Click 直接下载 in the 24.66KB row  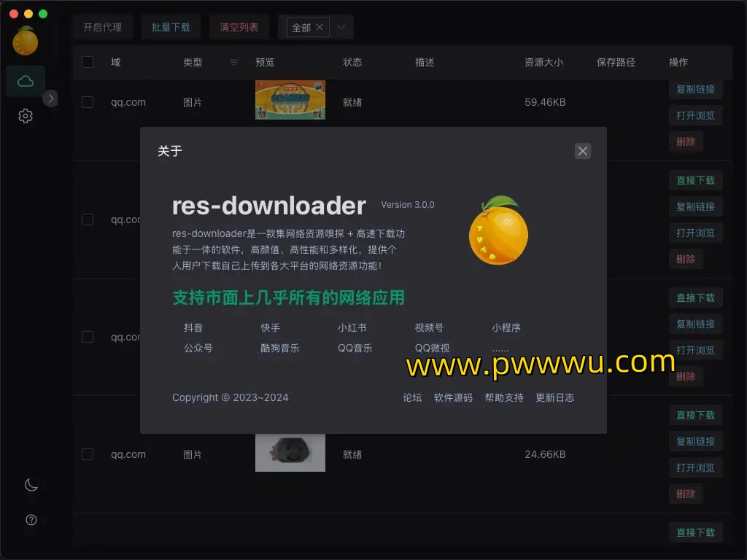coord(695,415)
